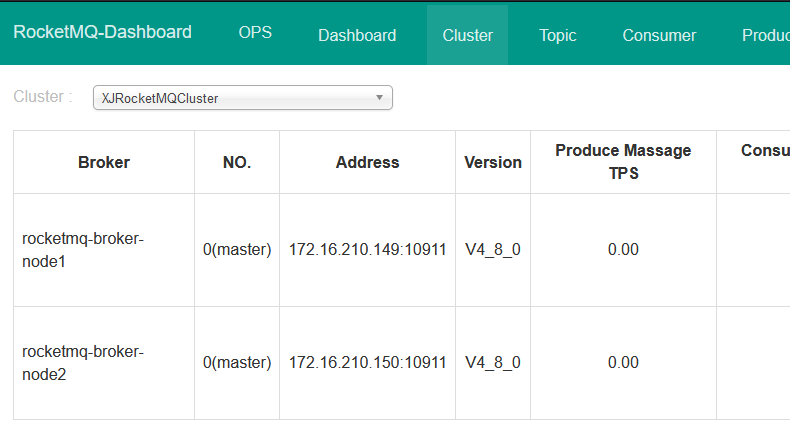The height and width of the screenshot is (437, 790).
Task: Click 0(master) in the node2 row
Action: coord(237,362)
